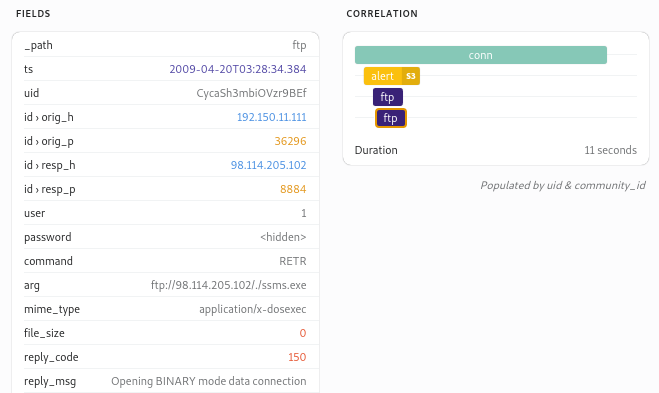Click the highlighted ftp event tag

[390, 118]
